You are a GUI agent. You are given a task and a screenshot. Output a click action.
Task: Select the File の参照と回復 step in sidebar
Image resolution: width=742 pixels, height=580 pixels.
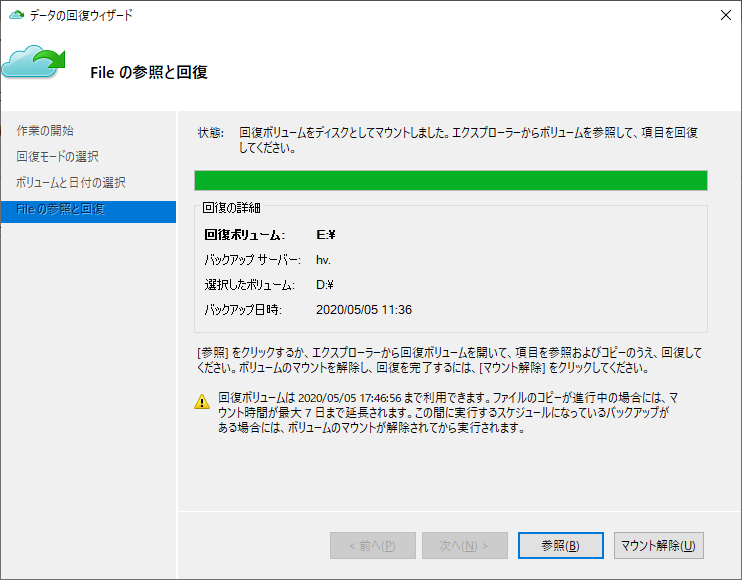click(x=88, y=211)
